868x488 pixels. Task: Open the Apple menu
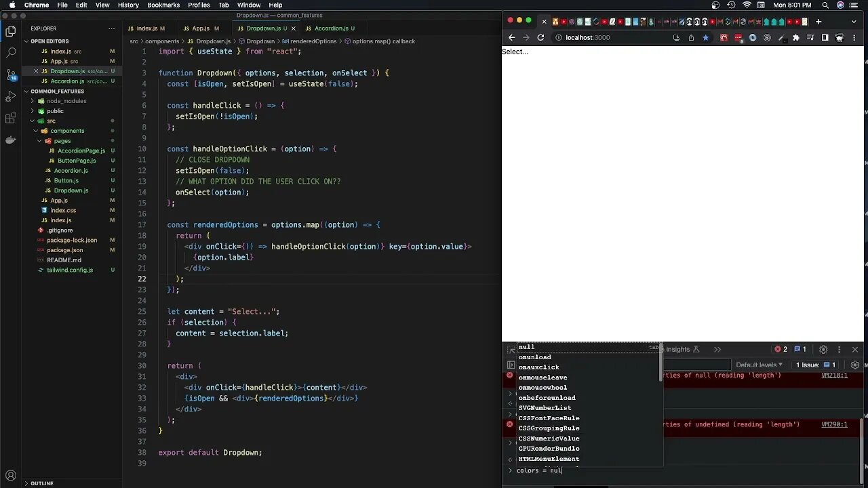tap(12, 5)
